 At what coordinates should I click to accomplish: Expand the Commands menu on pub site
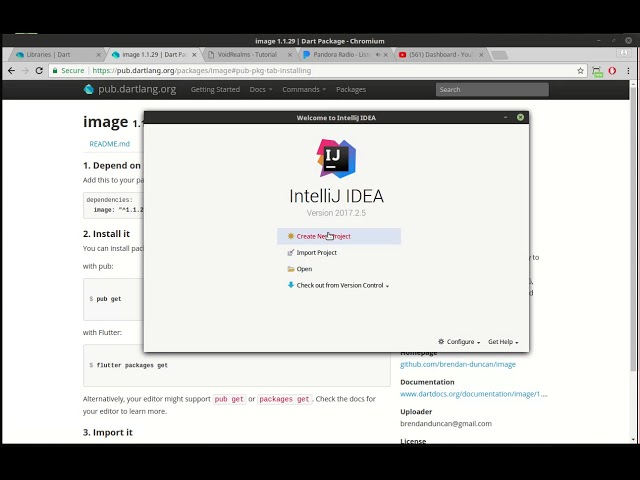click(304, 89)
